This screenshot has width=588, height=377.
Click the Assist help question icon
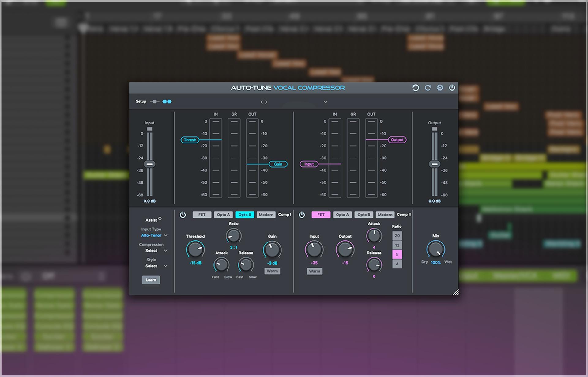click(x=160, y=219)
